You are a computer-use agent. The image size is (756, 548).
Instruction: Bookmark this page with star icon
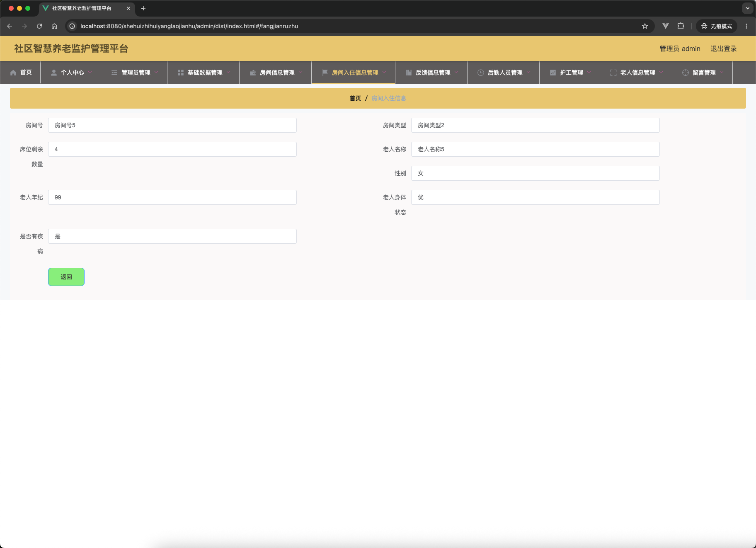(x=645, y=26)
